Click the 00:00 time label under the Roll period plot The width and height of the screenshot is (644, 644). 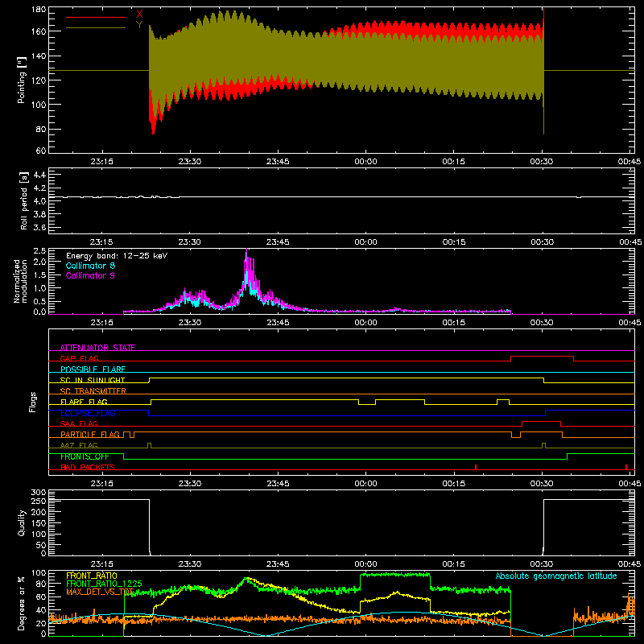[365, 242]
